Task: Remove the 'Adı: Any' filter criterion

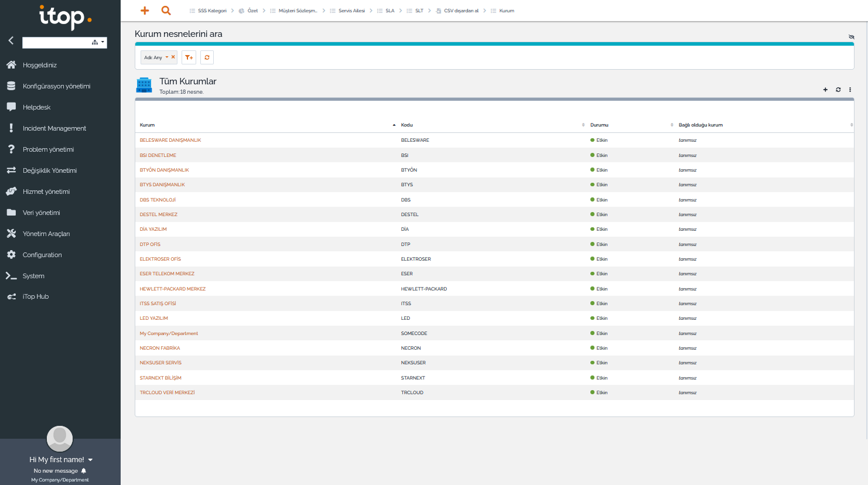Action: pos(173,57)
